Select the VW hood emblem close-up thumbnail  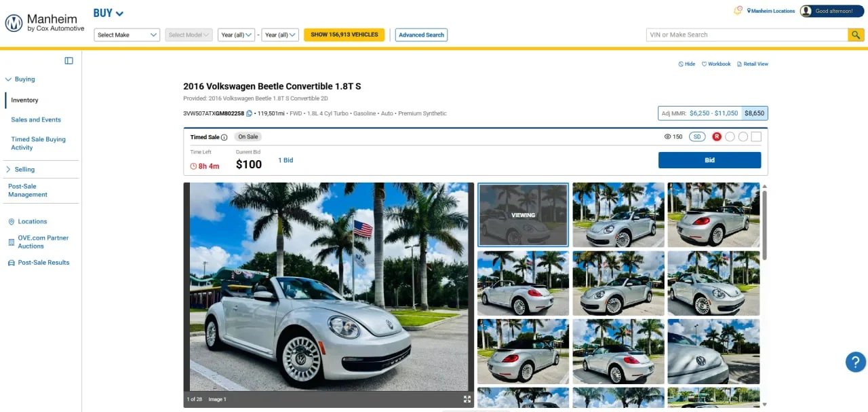click(x=714, y=352)
